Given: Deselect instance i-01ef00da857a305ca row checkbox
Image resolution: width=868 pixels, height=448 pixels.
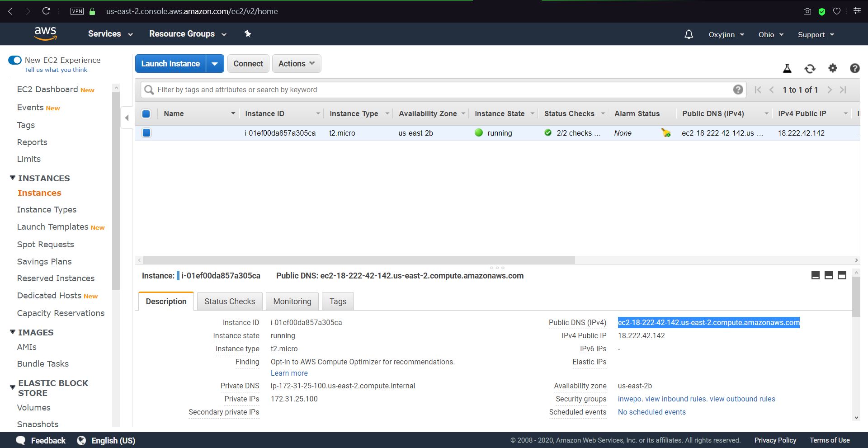Looking at the screenshot, I should click(146, 133).
